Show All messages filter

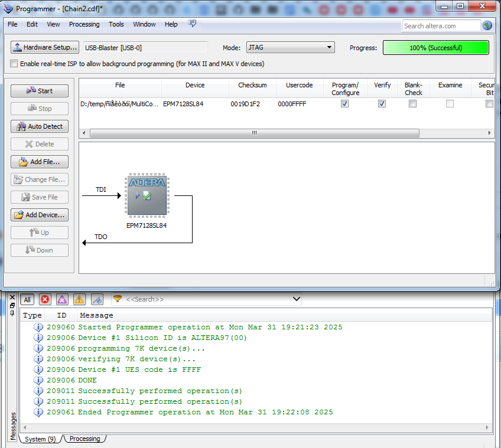[x=27, y=299]
